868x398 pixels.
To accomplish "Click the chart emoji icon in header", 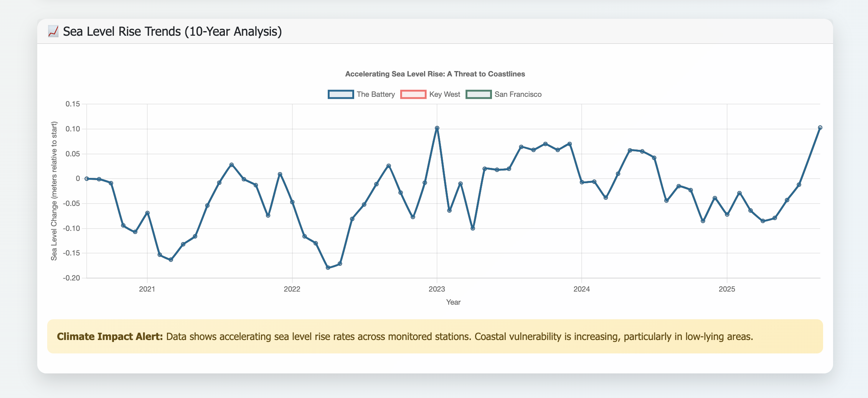I will (x=53, y=32).
